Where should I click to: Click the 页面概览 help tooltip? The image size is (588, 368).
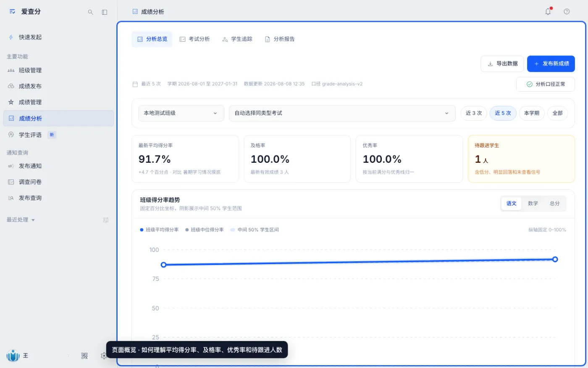tap(197, 350)
